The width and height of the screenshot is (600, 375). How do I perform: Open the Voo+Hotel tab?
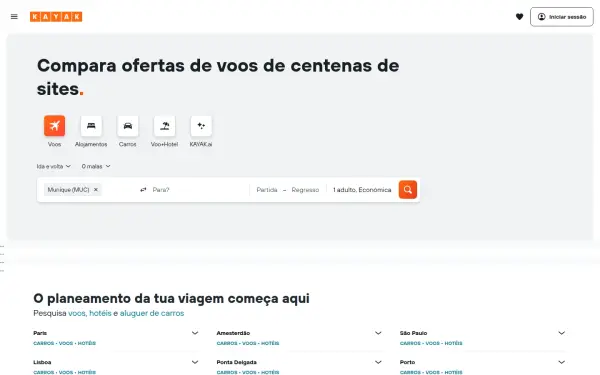coord(165,126)
